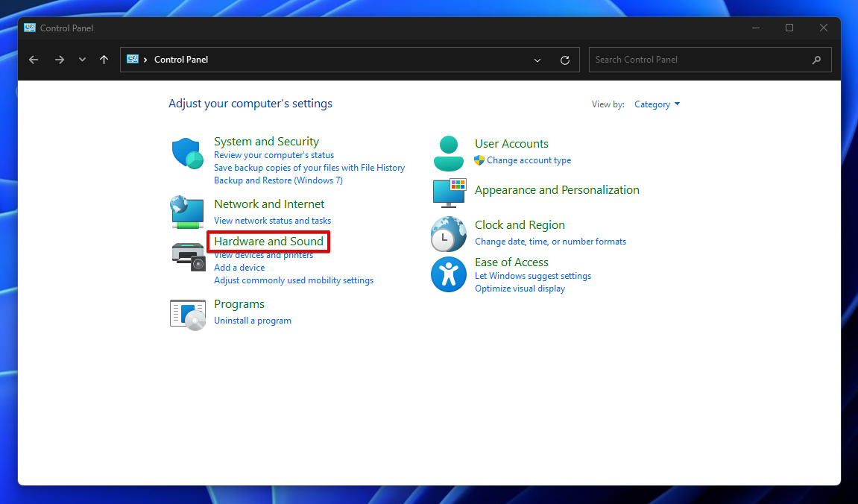Open the System and Security shield icon
The width and height of the screenshot is (858, 504).
point(188,154)
